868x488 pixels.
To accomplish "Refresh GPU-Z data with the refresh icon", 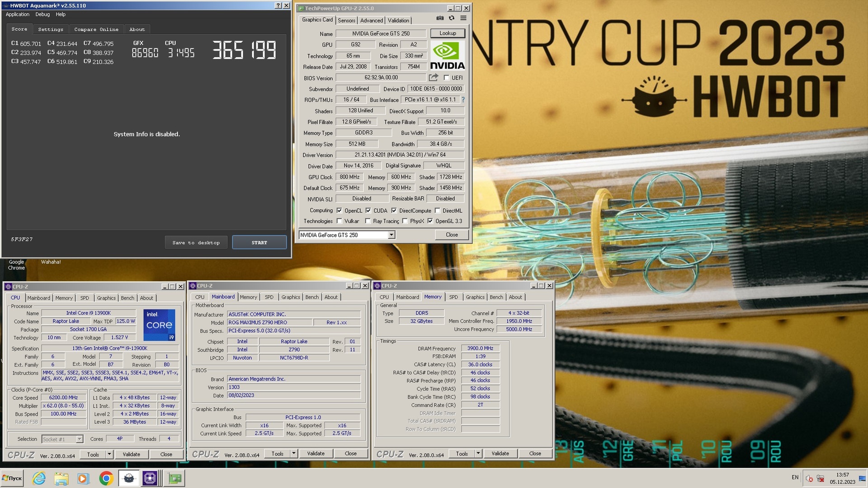I will point(451,19).
